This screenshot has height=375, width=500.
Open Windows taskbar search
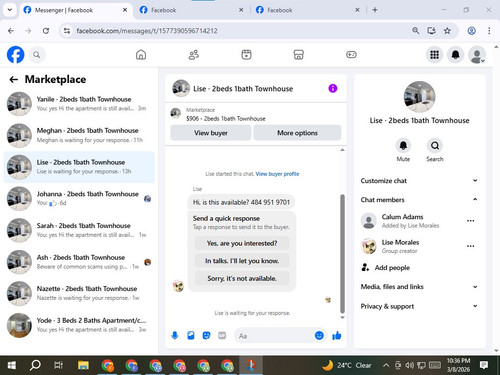click(35, 365)
